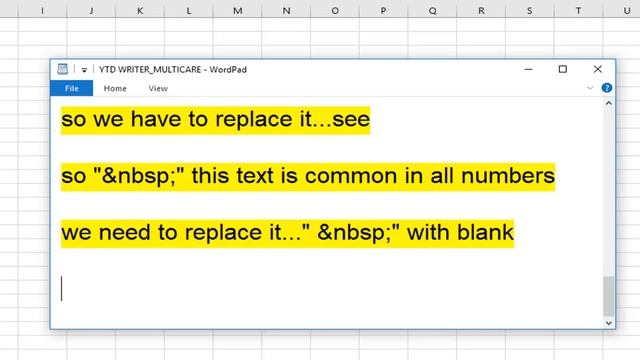This screenshot has width=640, height=360.
Task: Select column Q header in Excel
Action: pos(433,11)
